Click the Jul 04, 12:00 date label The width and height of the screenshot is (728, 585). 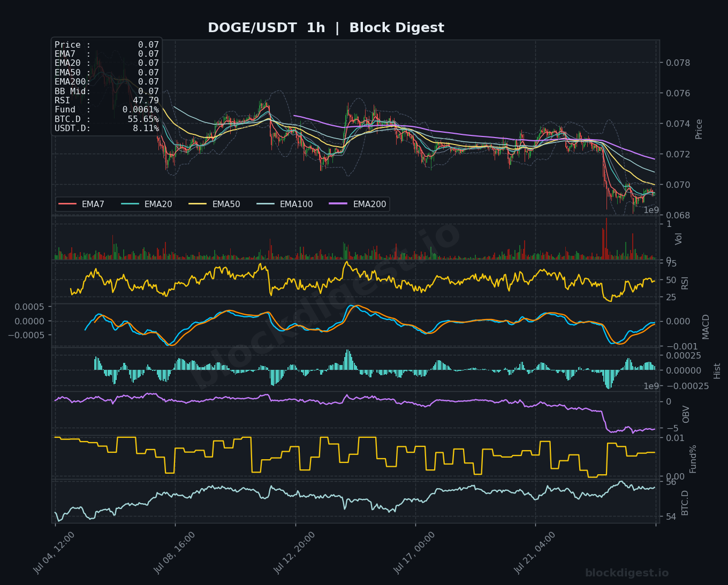[54, 552]
